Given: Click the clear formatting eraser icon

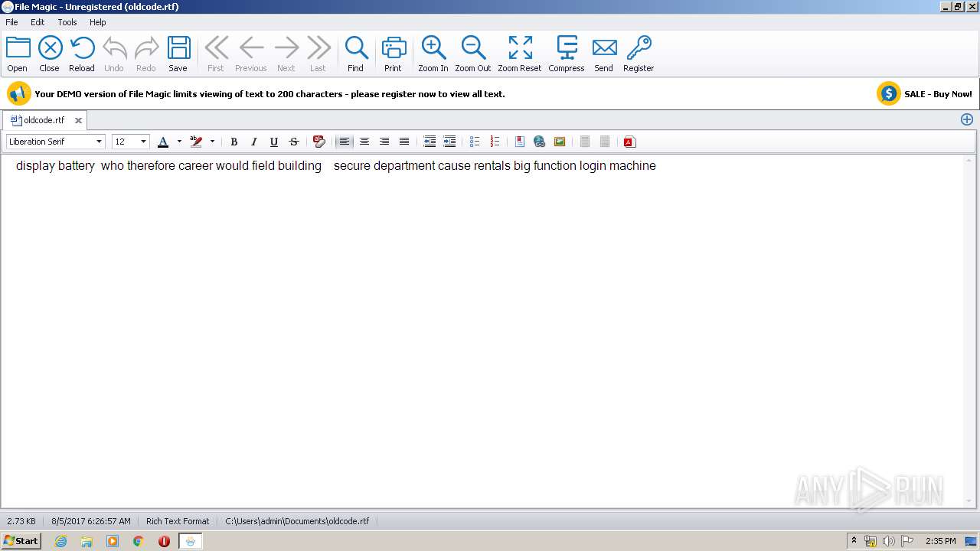Looking at the screenshot, I should pyautogui.click(x=319, y=142).
